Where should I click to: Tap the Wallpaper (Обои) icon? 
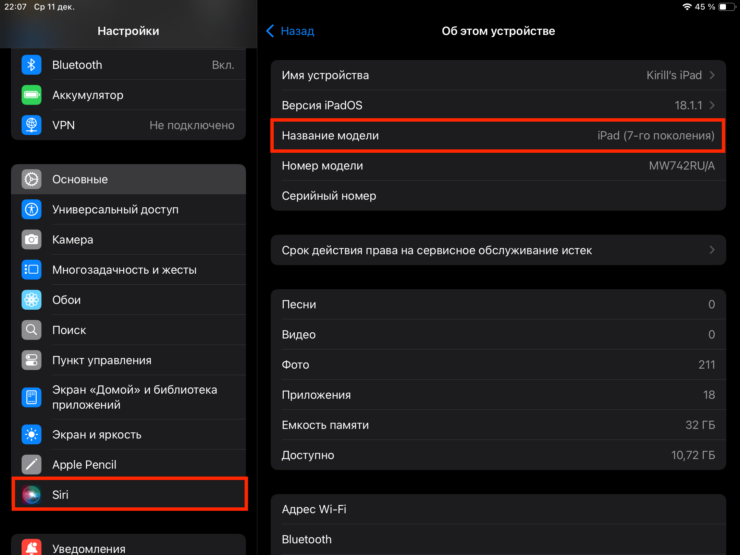(32, 300)
